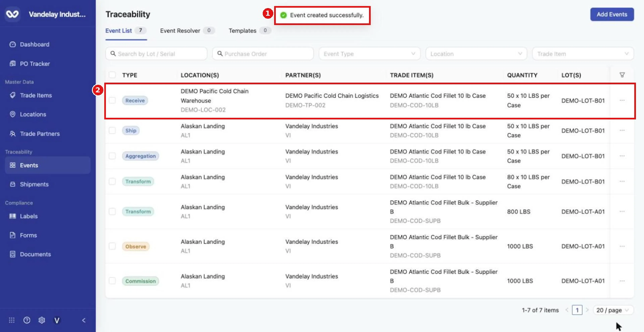644x332 pixels.
Task: Select Events under Traceability
Action: click(47, 165)
